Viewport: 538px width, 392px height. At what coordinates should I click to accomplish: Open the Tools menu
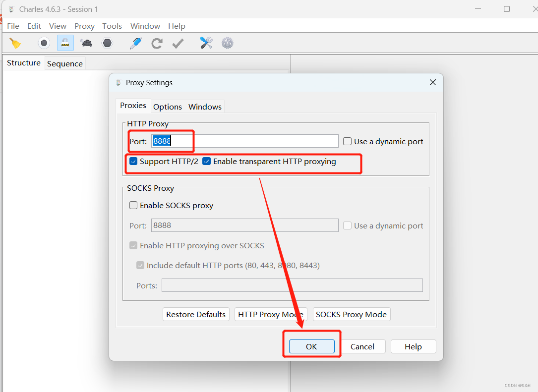(112, 26)
